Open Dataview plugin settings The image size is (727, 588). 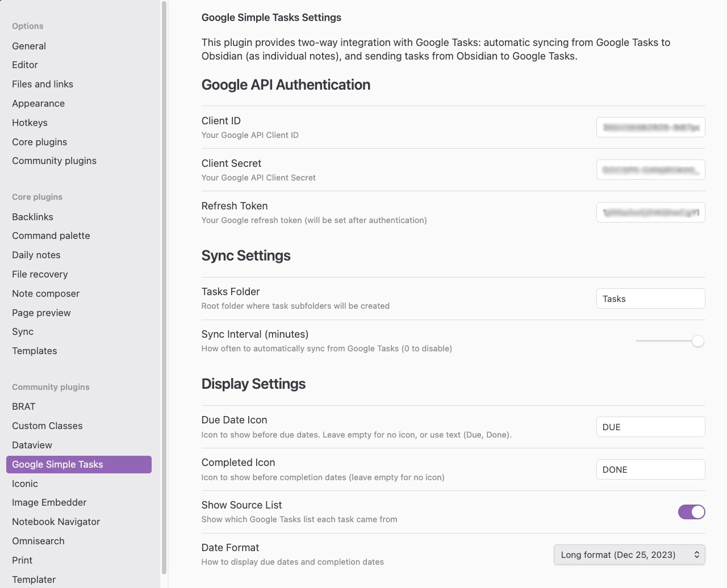coord(32,445)
